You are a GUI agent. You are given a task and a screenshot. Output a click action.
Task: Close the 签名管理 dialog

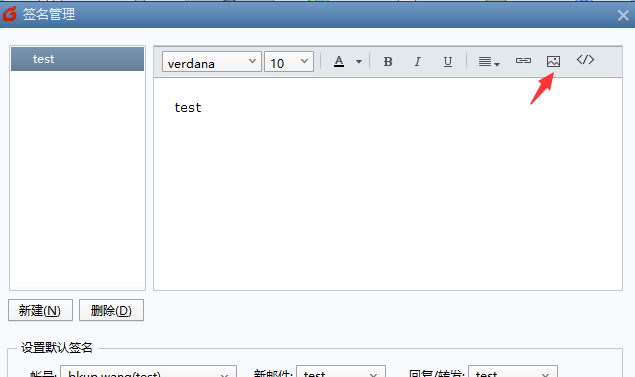click(623, 15)
